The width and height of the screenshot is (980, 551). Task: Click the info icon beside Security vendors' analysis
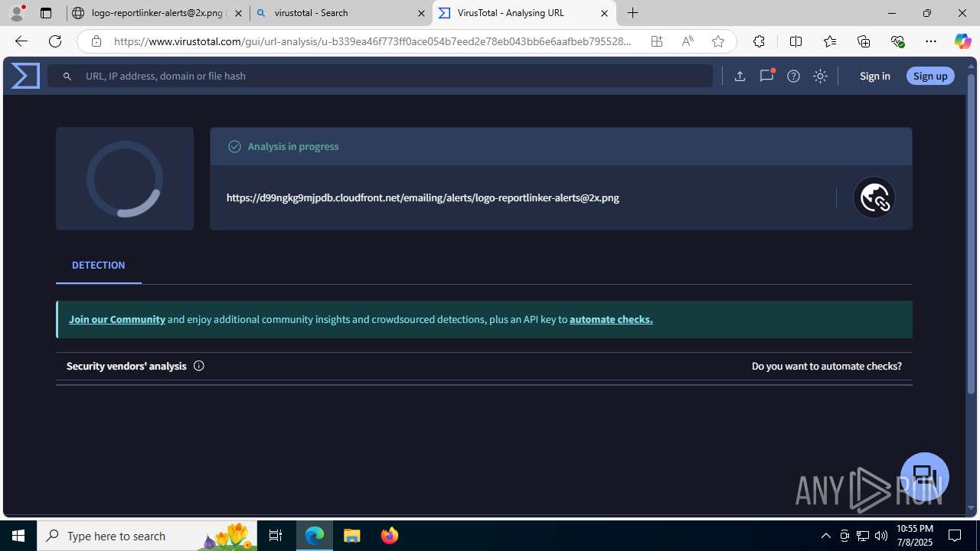coord(199,366)
